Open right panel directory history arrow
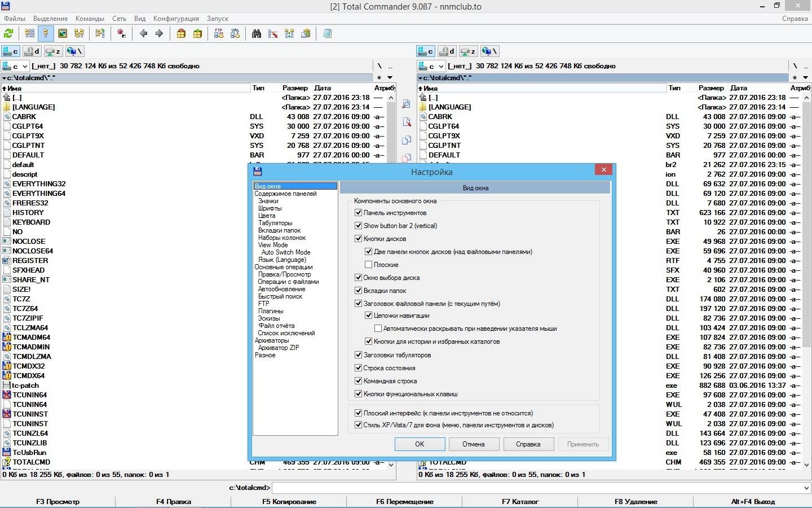This screenshot has height=508, width=812. point(806,78)
